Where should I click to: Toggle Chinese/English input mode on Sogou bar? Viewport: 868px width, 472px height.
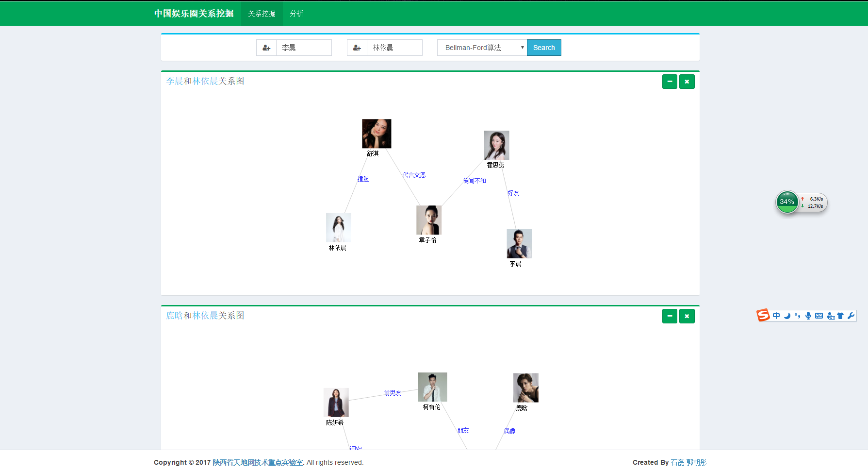tap(776, 316)
